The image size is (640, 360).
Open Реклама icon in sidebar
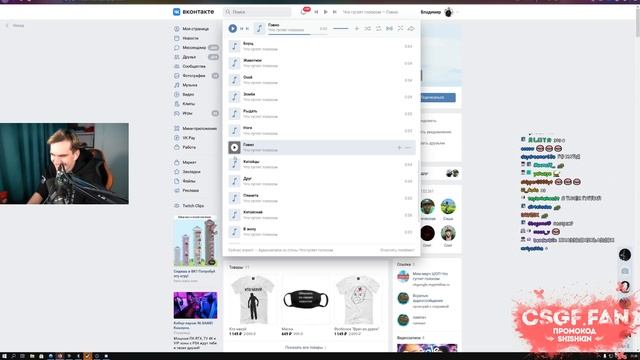(x=177, y=190)
